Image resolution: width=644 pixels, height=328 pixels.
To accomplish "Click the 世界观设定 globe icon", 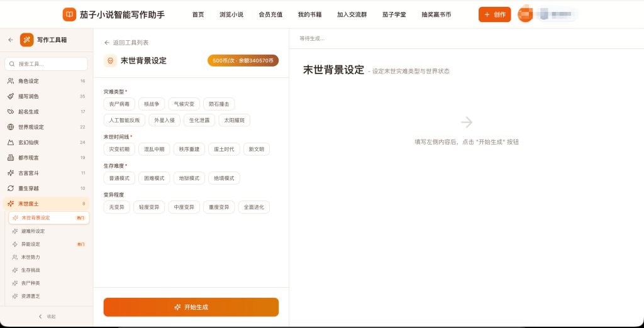I will pyautogui.click(x=11, y=127).
